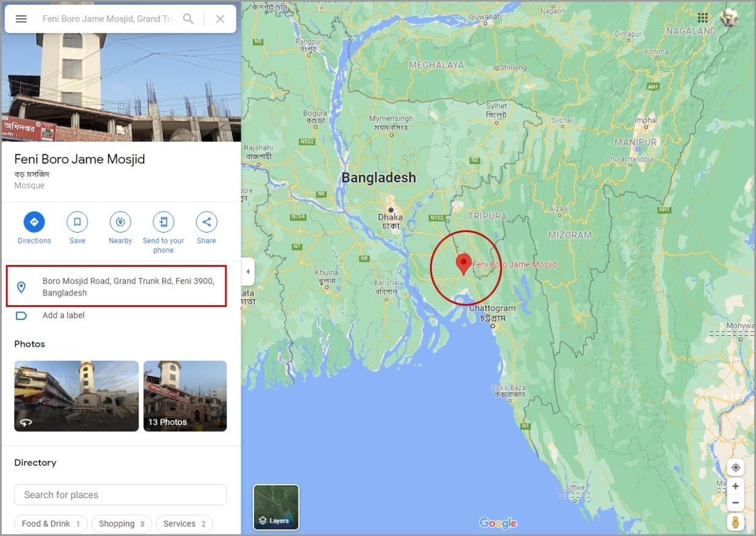Click the Sittwe city label
Viewport: 756px width, 536px height.
[575, 488]
